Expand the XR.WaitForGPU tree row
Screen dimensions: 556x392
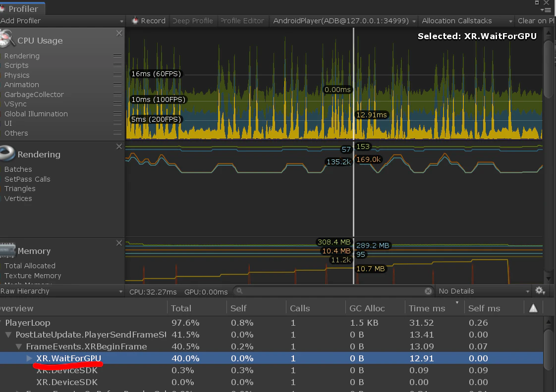point(29,358)
